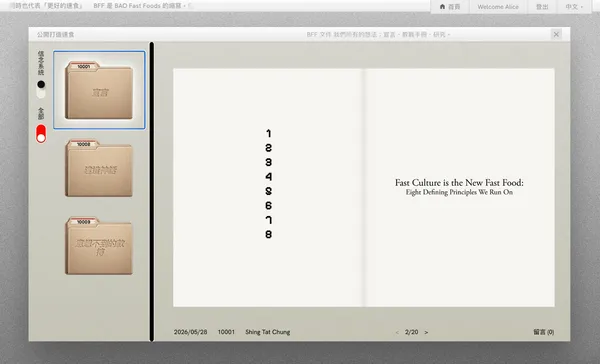Open 留言 (0) comments
The height and width of the screenshot is (364, 600).
[x=543, y=332]
